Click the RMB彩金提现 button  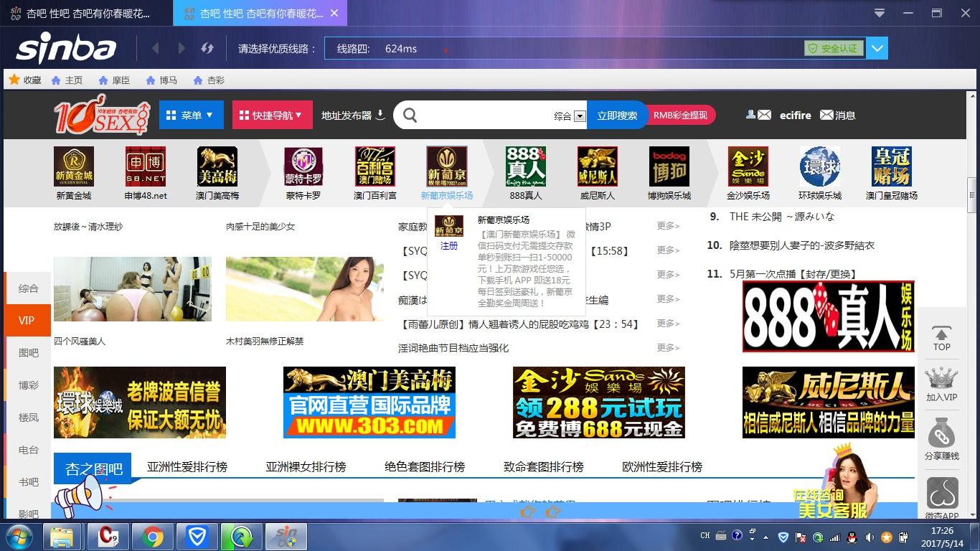point(680,115)
